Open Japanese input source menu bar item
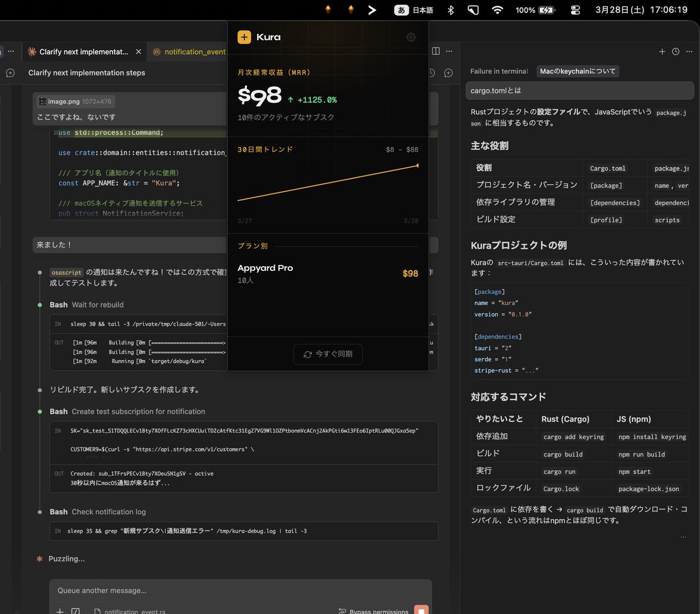 coord(414,10)
